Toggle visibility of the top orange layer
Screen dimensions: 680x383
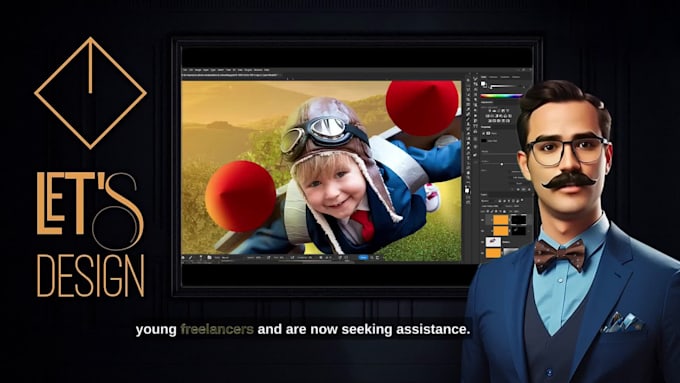coord(483,220)
